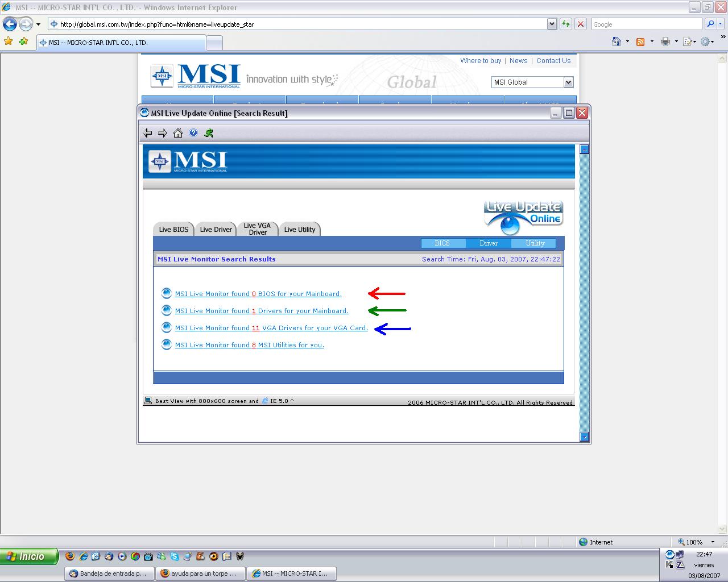
Task: Open the 0 BIOS found link
Action: tap(258, 294)
